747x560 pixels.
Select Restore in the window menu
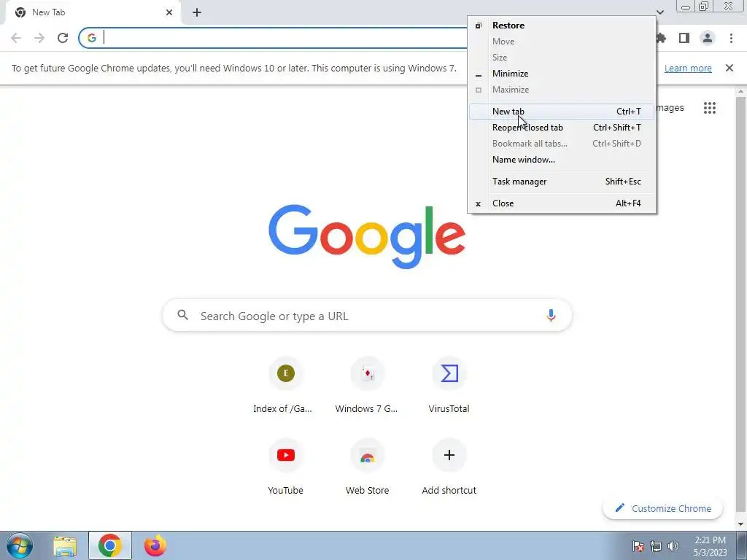[x=562, y=26]
